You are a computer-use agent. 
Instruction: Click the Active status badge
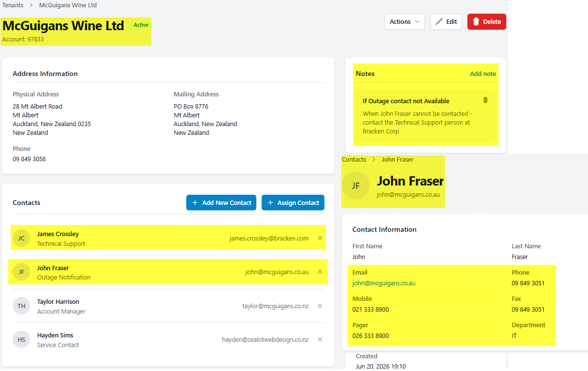point(141,25)
